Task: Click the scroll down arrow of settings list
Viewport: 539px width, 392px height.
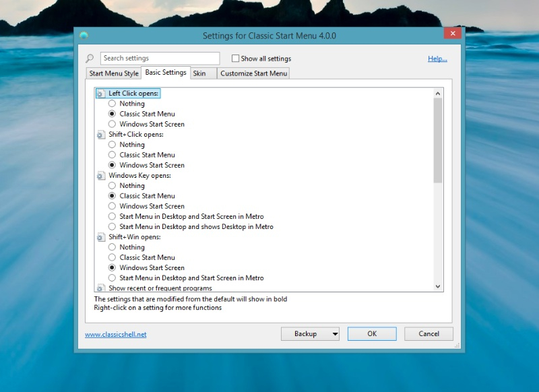Action: 437,286
